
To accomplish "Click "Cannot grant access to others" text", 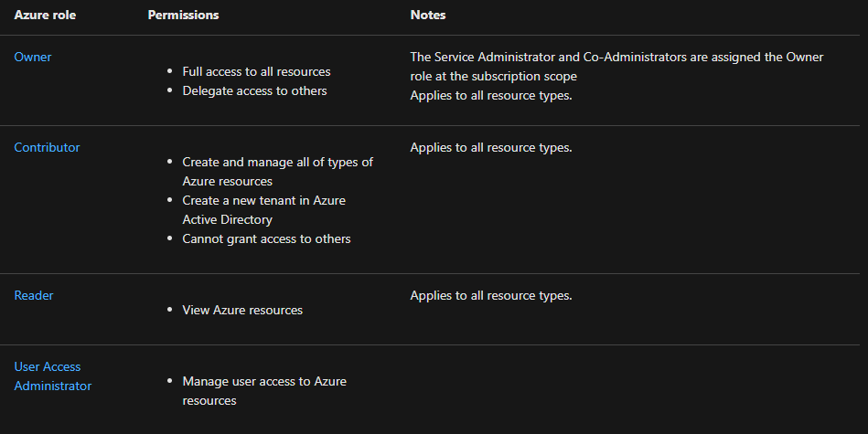I will point(266,238).
